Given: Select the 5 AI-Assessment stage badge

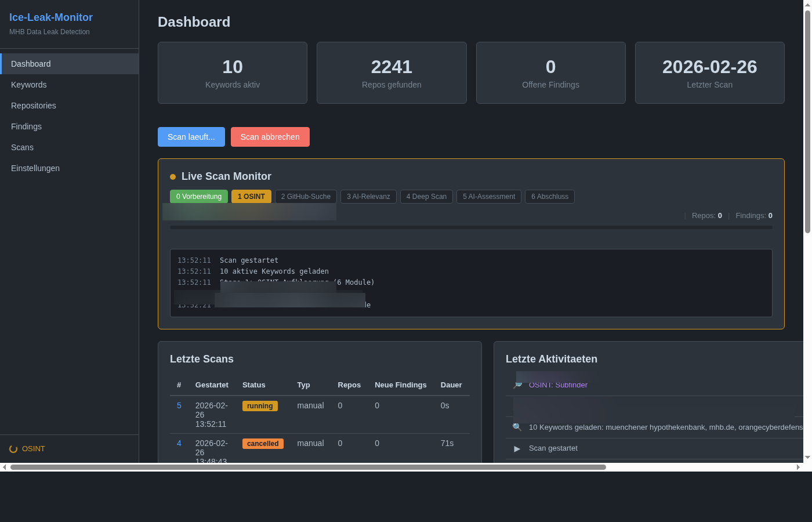Looking at the screenshot, I should coord(489,197).
